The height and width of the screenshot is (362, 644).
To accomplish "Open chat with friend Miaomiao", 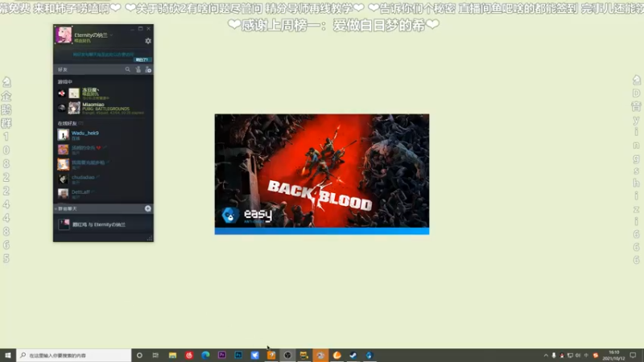I will pyautogui.click(x=103, y=108).
